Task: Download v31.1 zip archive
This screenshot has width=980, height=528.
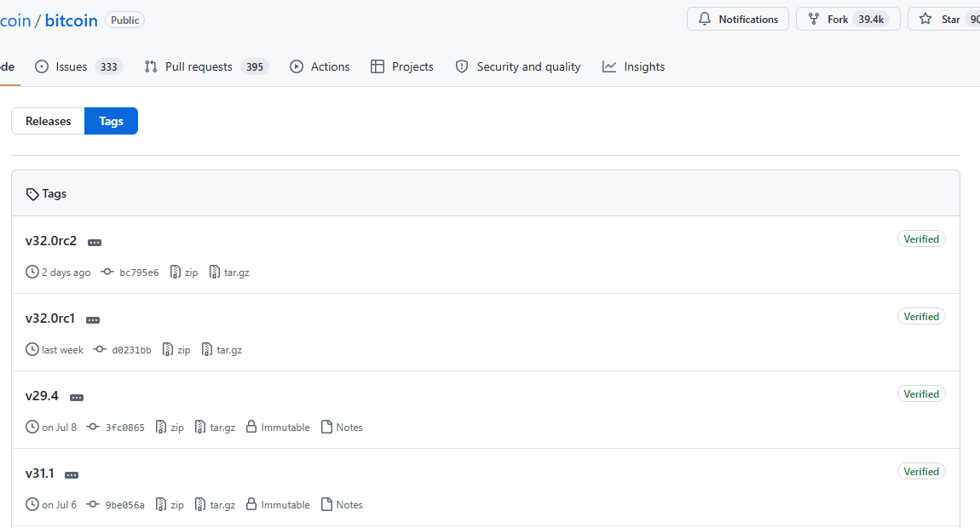Action: tap(170, 505)
